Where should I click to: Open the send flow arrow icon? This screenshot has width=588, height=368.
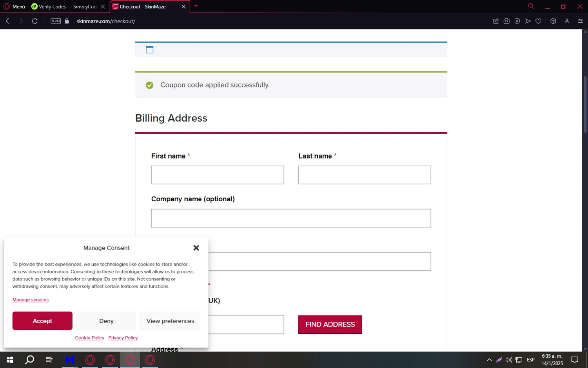click(x=528, y=21)
